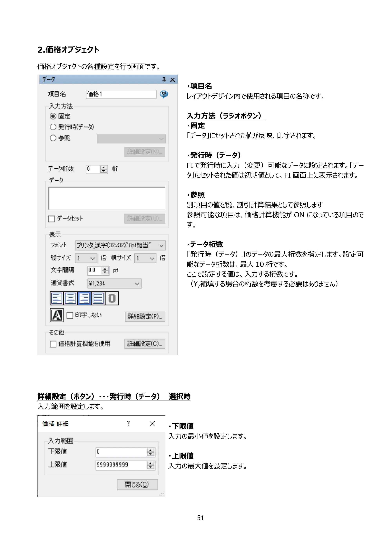Select the justify alignment icon
Viewport: 392px width, 555px height.
click(x=98, y=298)
